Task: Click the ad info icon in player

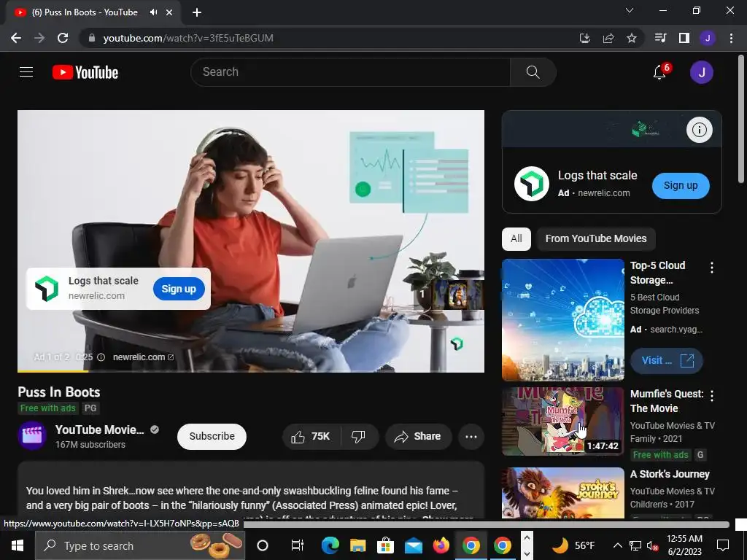Action: tap(101, 357)
